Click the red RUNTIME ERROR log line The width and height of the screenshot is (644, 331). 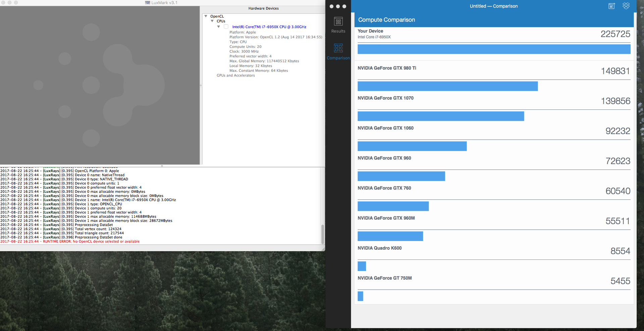(x=70, y=241)
